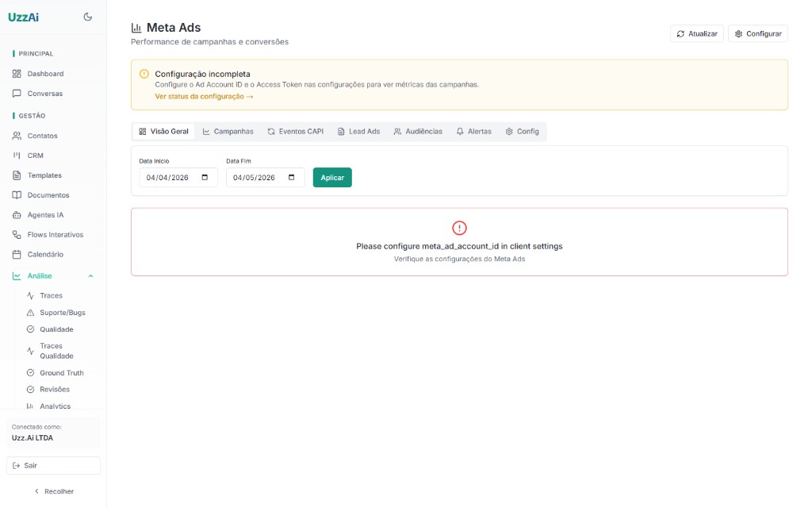Click the Sair logout button
Viewport: 812px width, 508px height.
tap(53, 465)
